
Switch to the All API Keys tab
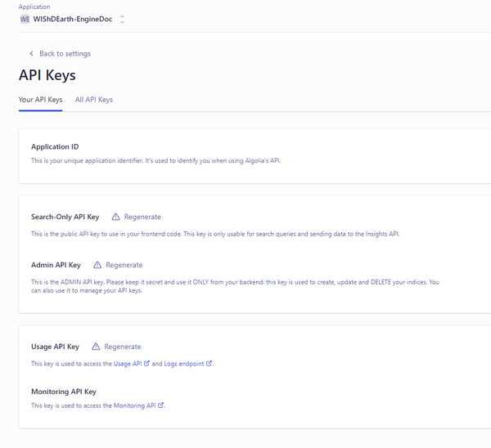click(94, 100)
